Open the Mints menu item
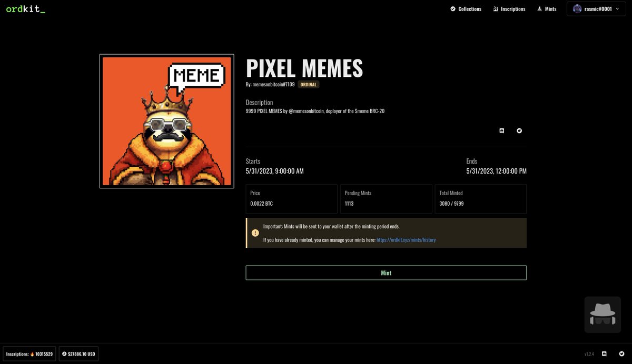The image size is (632, 364). pos(547,9)
